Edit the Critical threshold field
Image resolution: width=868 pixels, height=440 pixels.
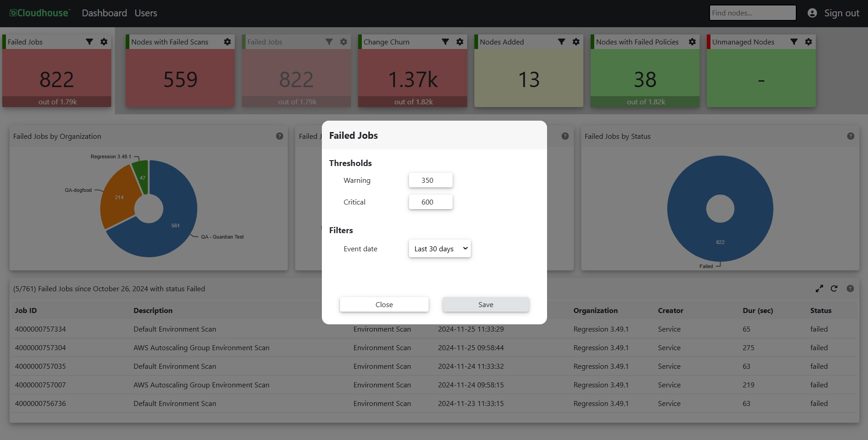[431, 202]
